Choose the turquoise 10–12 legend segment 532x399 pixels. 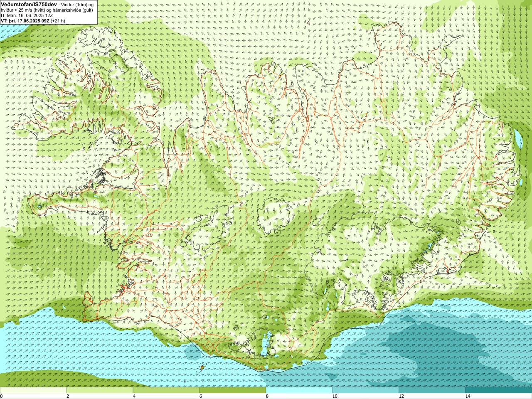tap(366, 390)
